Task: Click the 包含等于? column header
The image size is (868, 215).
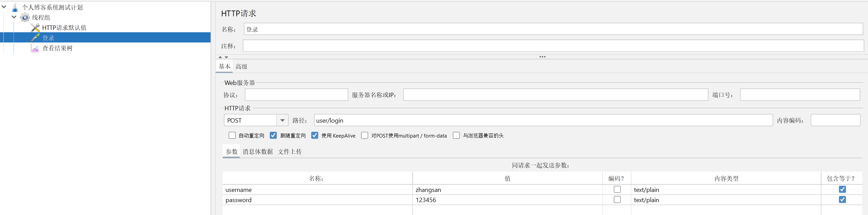Action: click(842, 178)
